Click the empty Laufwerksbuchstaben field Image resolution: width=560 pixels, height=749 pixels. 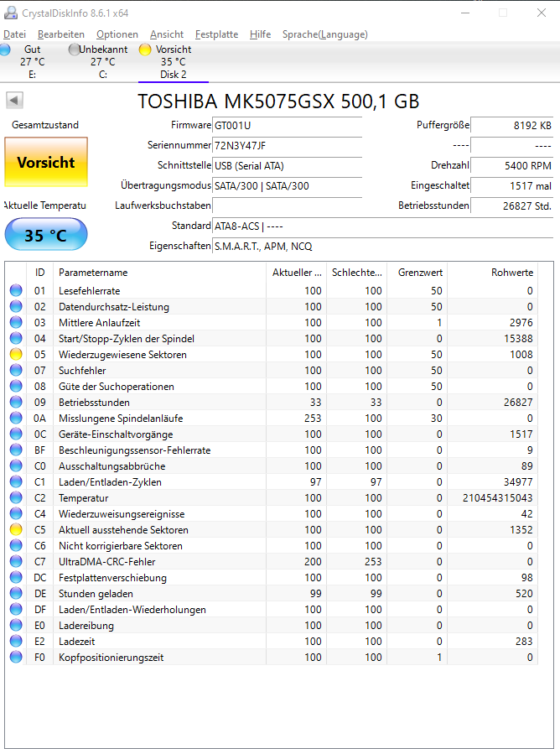click(x=287, y=205)
